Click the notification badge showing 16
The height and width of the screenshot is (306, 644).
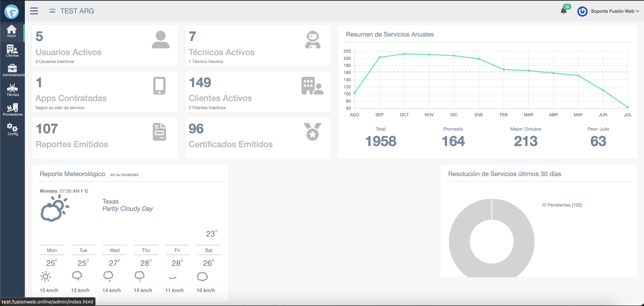(567, 7)
